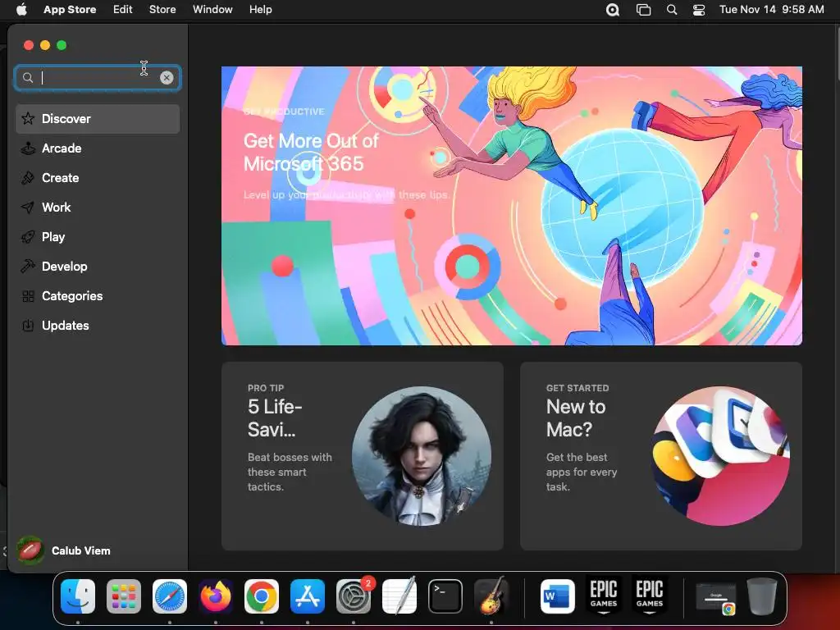Click App Store icon in the Dock
Image resolution: width=840 pixels, height=630 pixels.
(x=308, y=596)
